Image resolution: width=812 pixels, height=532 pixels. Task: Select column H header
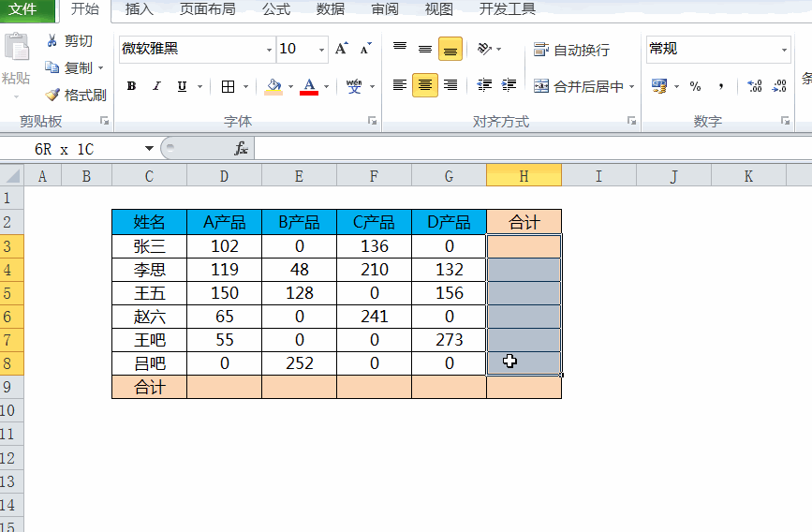tap(524, 176)
